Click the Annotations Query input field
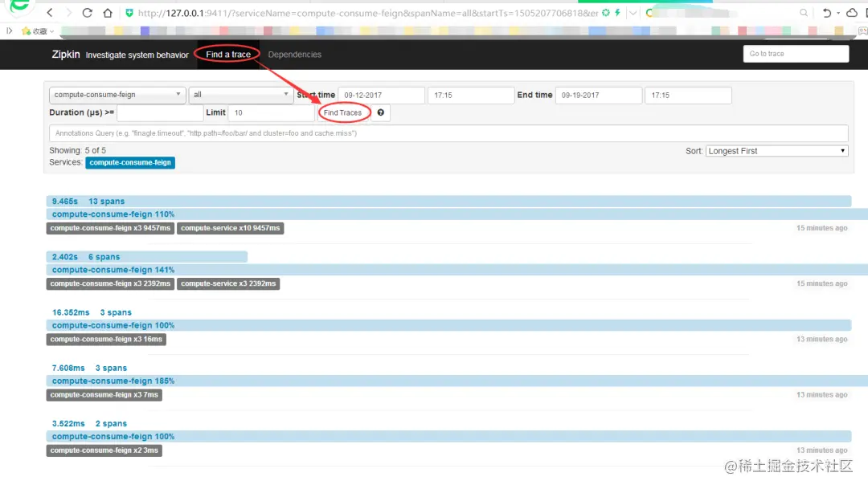 coord(448,133)
